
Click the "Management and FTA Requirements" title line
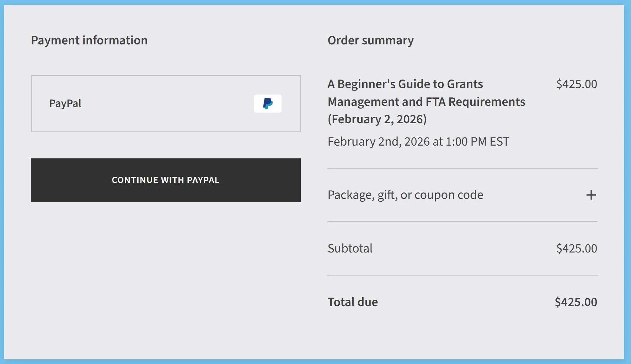coord(426,102)
